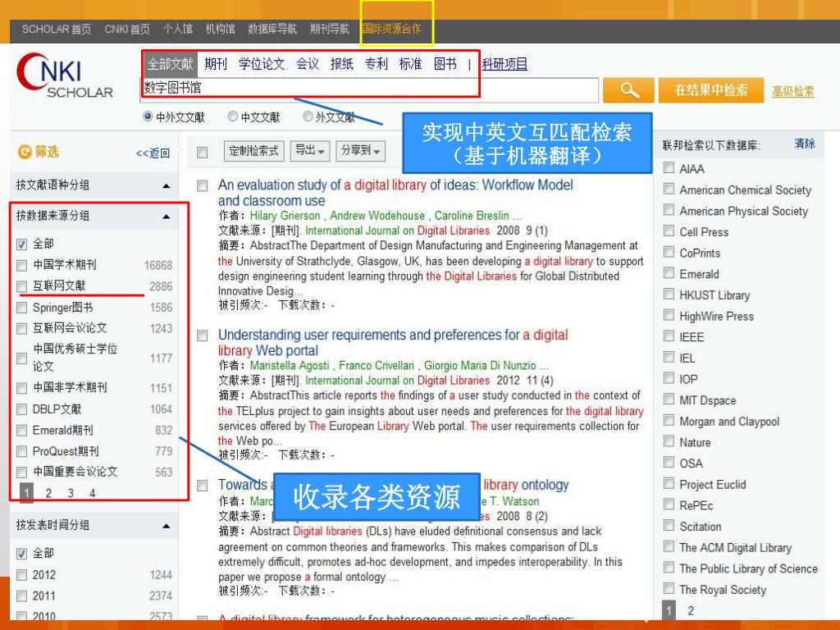The image size is (840, 630).
Task: Switch to the 学位论文 tab
Action: (262, 64)
